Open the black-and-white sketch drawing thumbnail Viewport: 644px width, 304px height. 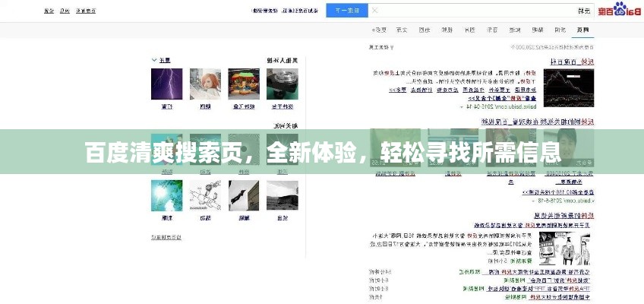(x=205, y=195)
